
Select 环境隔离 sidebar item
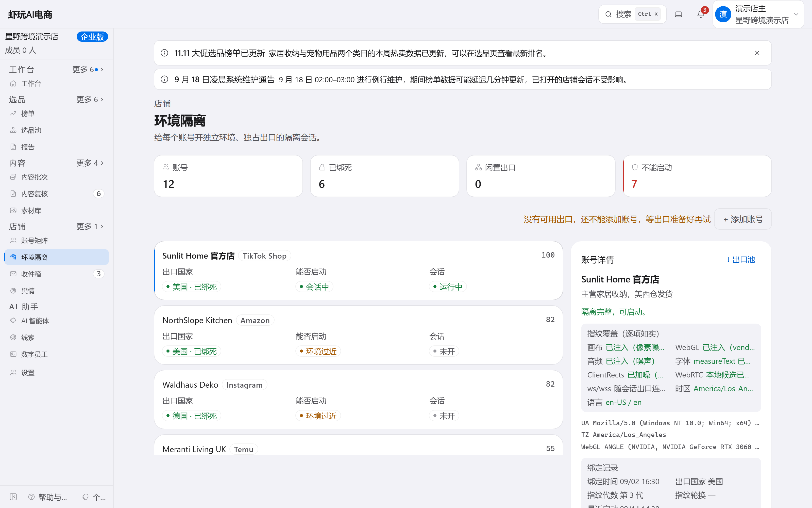point(56,257)
